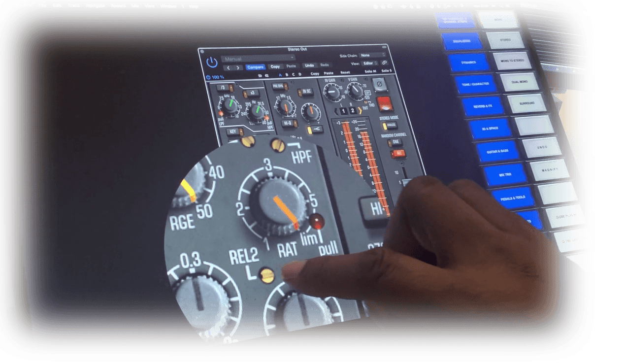
Task: Go to the previous preset arrow
Action: [x=228, y=67]
